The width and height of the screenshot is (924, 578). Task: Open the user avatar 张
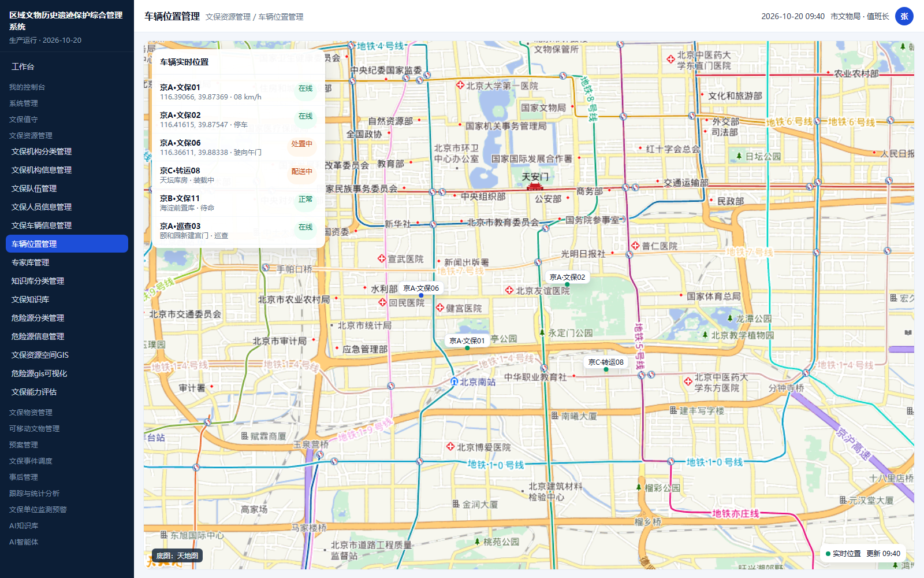coord(904,16)
